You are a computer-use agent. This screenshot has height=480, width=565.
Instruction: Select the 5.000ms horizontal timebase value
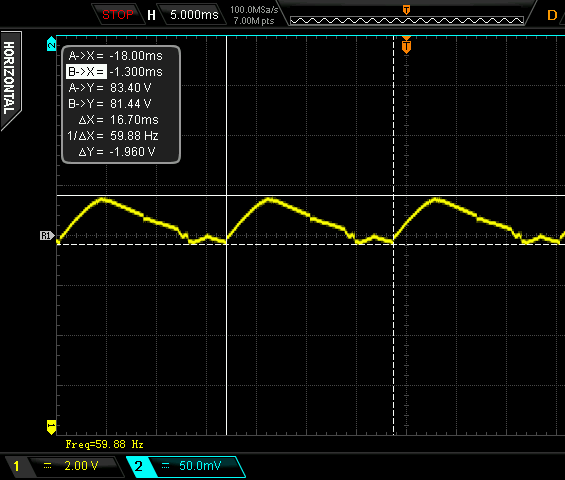pos(194,15)
